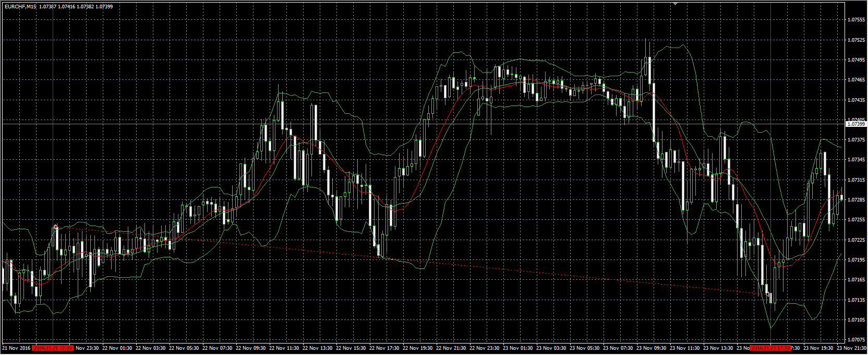Click the 22 Nov 01:30 time label
The height and width of the screenshot is (355, 868).
click(x=117, y=348)
